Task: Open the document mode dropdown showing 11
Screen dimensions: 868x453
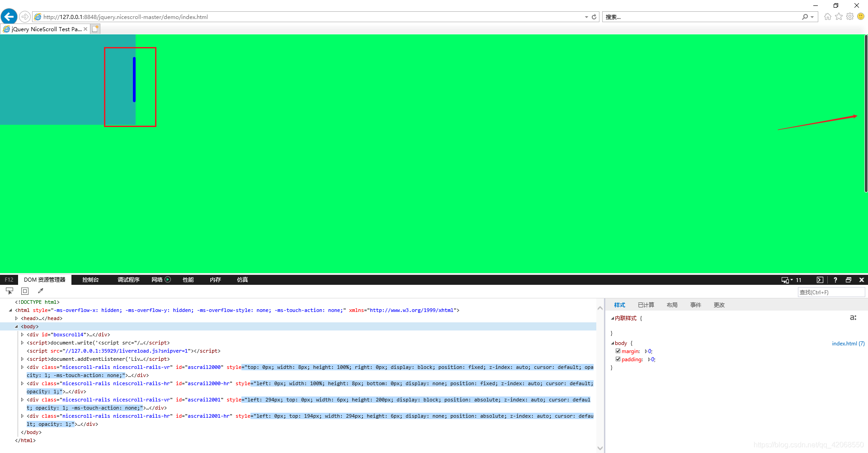Action: [791, 280]
